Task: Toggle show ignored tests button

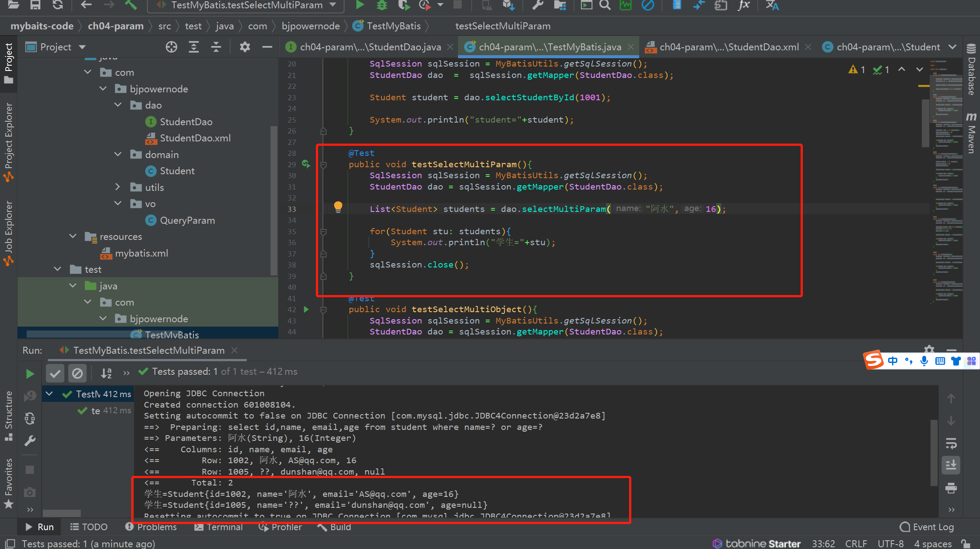Action: pyautogui.click(x=77, y=373)
